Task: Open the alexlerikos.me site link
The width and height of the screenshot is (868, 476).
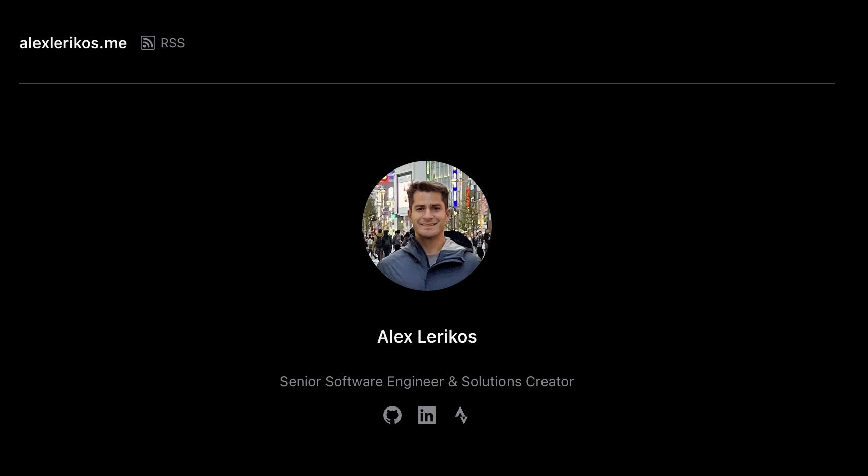Action: [73, 43]
